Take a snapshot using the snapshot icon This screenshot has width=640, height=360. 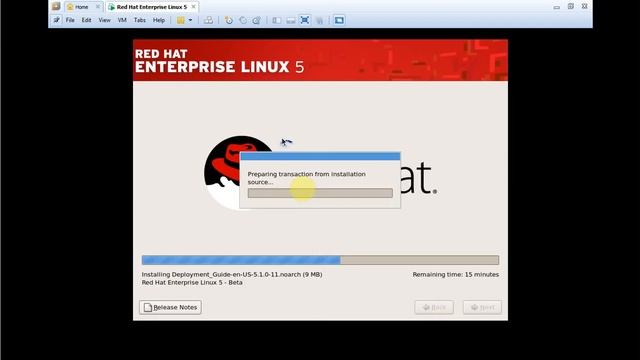click(x=229, y=20)
